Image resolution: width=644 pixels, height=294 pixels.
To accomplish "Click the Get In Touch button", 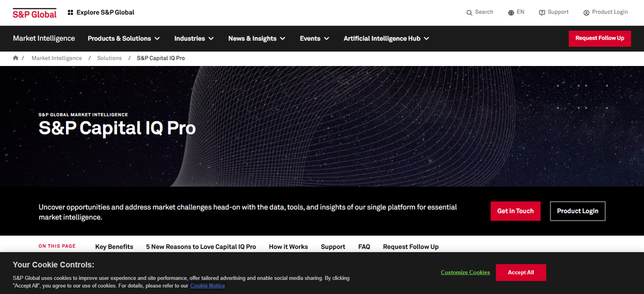I will [516, 211].
